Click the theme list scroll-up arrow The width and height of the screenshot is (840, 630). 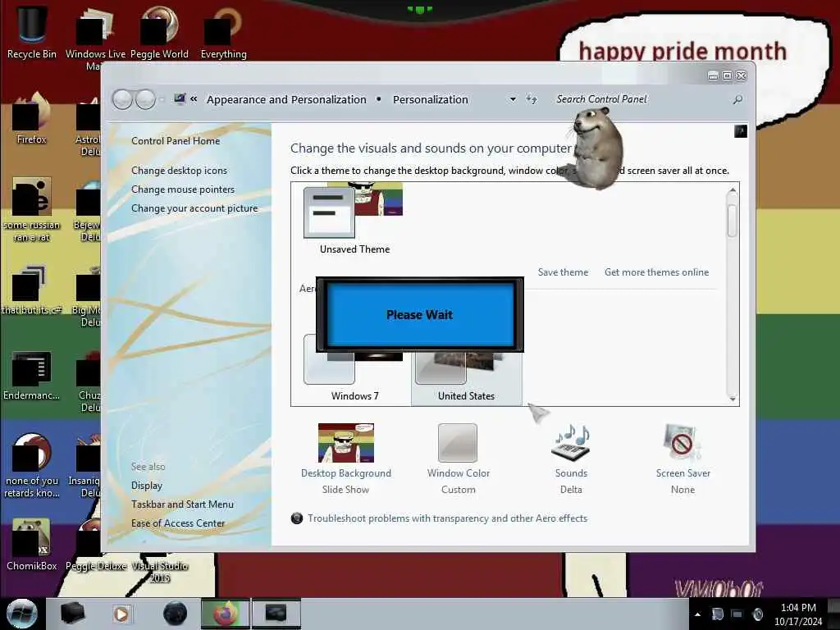[x=733, y=190]
